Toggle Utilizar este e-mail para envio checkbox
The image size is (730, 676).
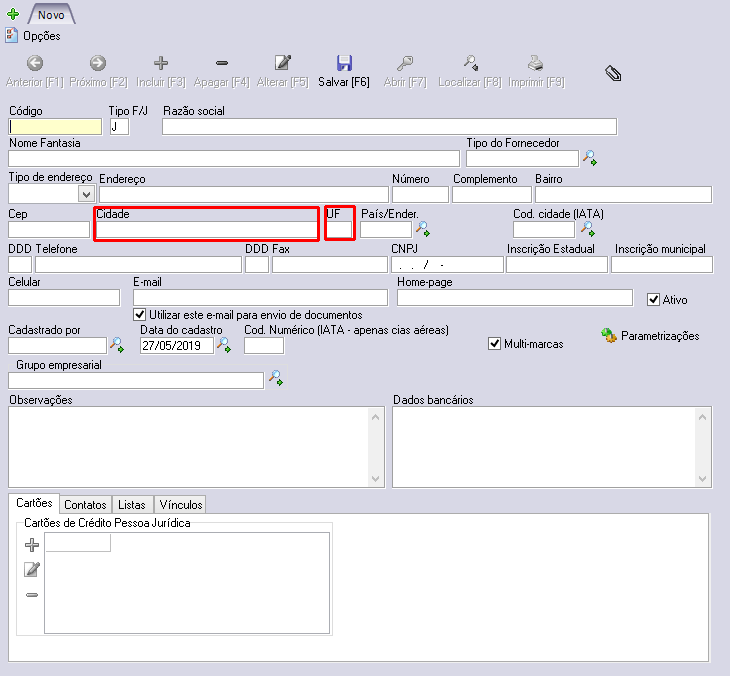[x=139, y=315]
